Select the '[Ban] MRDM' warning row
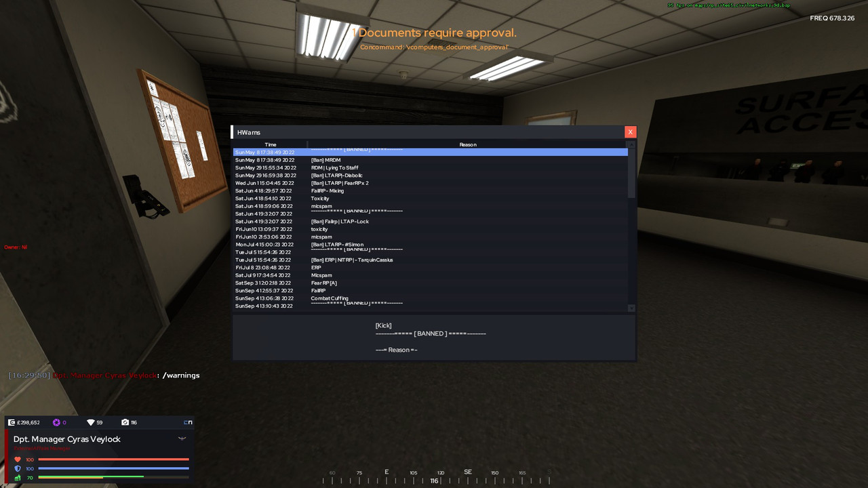This screenshot has height=488, width=868. (x=431, y=160)
